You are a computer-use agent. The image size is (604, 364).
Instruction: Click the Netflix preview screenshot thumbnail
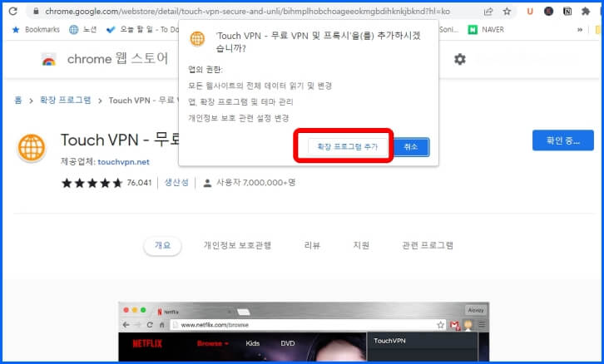click(x=304, y=332)
